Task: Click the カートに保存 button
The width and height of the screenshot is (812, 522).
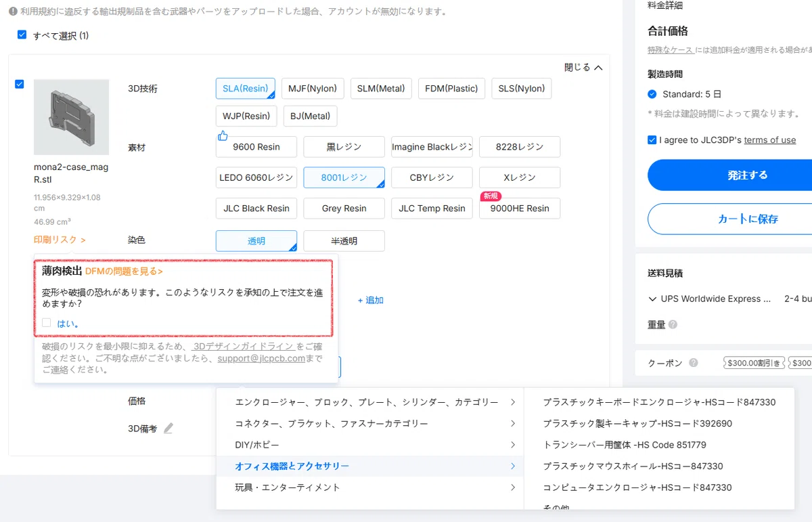Action: pyautogui.click(x=731, y=219)
